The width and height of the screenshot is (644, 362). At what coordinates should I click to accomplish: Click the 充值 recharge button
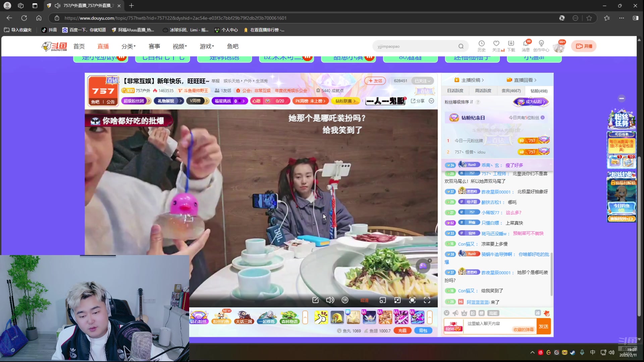(402, 330)
